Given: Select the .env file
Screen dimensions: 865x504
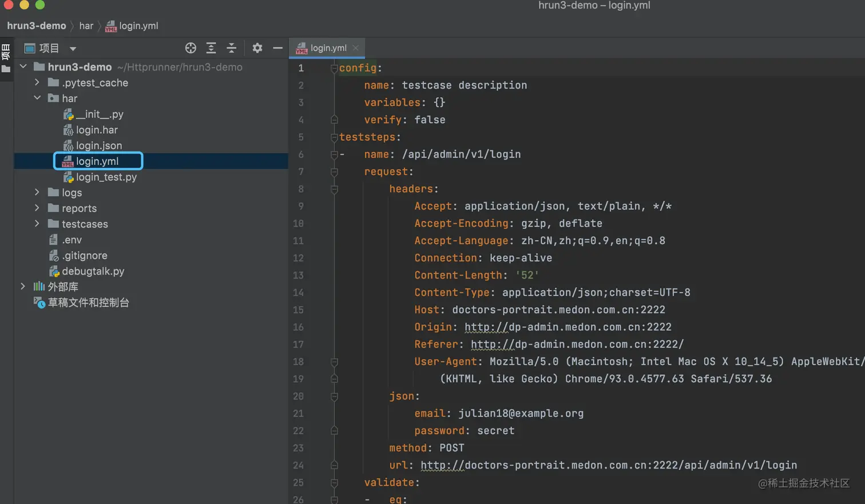Looking at the screenshot, I should 72,240.
